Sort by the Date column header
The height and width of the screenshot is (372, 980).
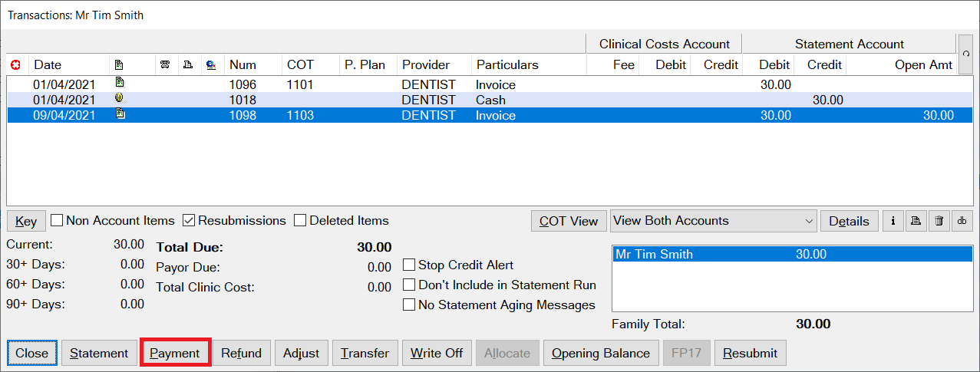tap(48, 64)
